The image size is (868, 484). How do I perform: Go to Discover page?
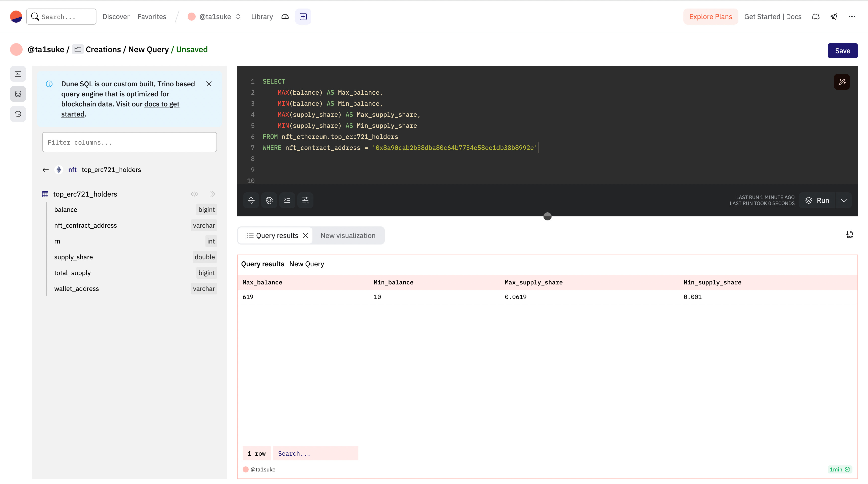coord(116,17)
